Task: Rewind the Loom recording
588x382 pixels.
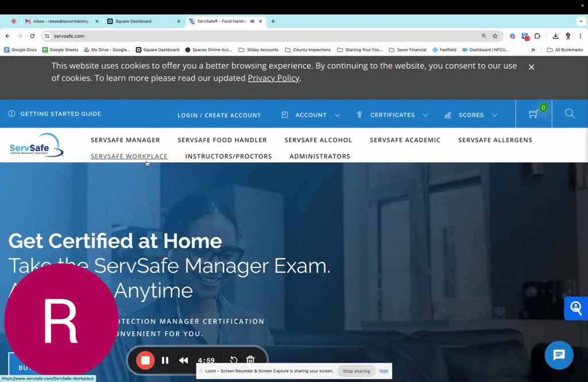Action: point(183,360)
